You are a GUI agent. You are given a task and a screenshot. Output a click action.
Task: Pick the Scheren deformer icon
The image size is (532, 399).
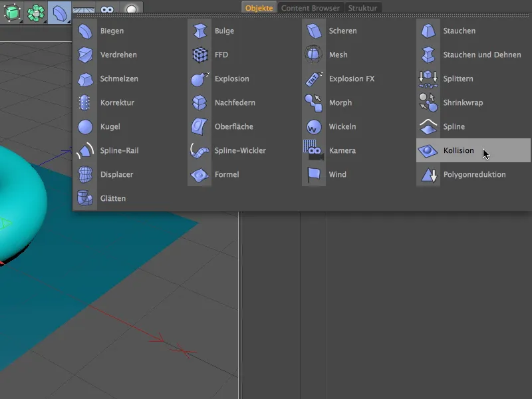(x=314, y=31)
